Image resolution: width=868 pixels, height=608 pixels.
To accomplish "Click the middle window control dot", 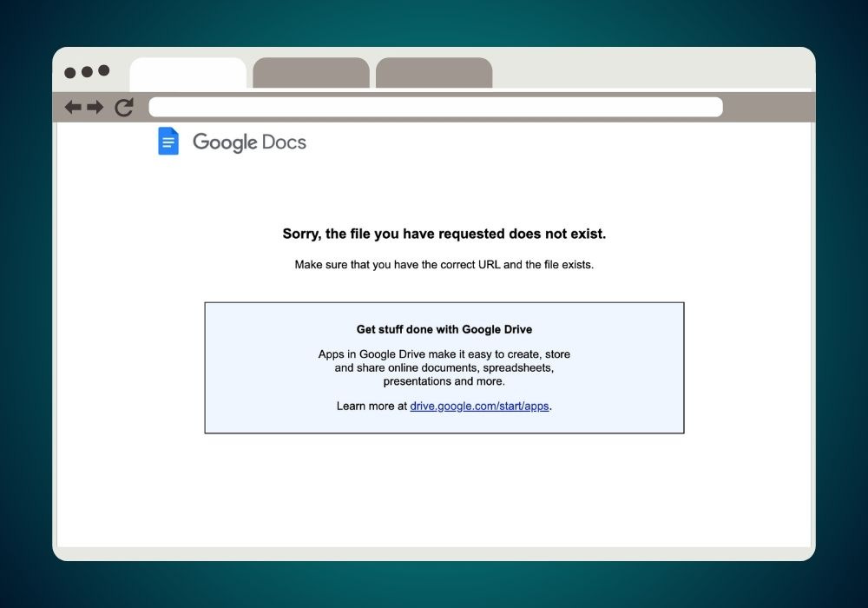I will pos(87,72).
